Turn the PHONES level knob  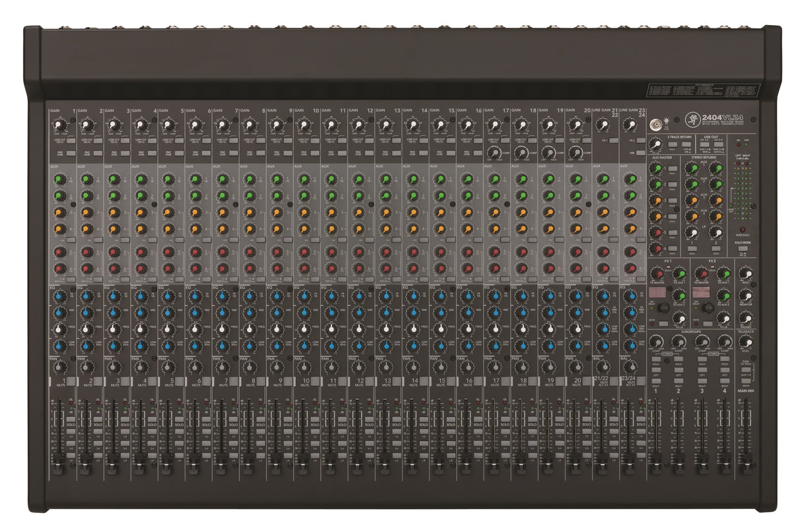coord(745,319)
